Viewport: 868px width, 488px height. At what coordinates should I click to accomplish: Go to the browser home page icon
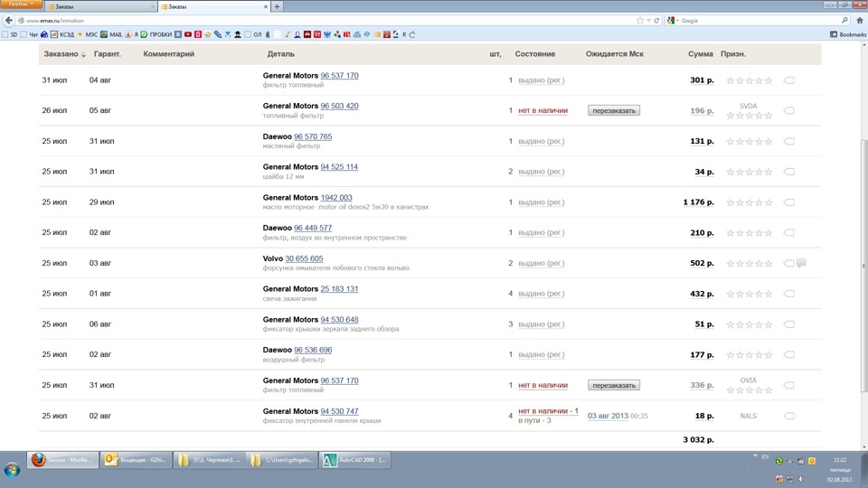coord(860,21)
